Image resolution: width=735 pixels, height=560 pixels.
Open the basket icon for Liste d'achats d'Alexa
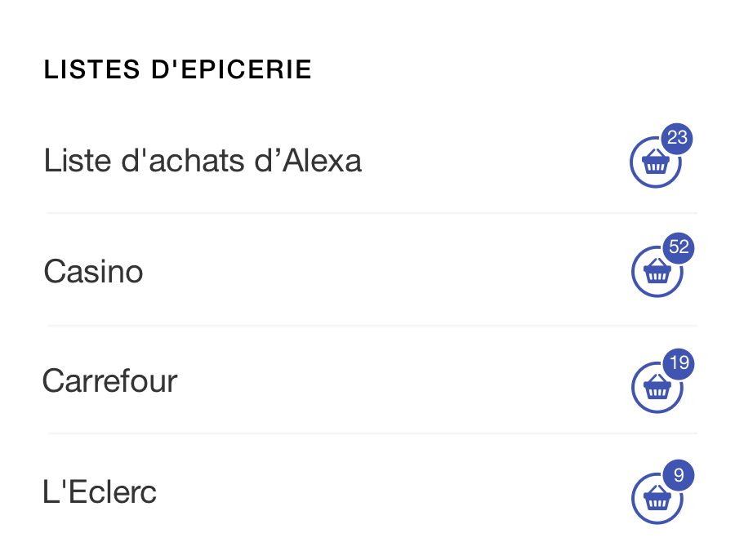pyautogui.click(x=656, y=163)
